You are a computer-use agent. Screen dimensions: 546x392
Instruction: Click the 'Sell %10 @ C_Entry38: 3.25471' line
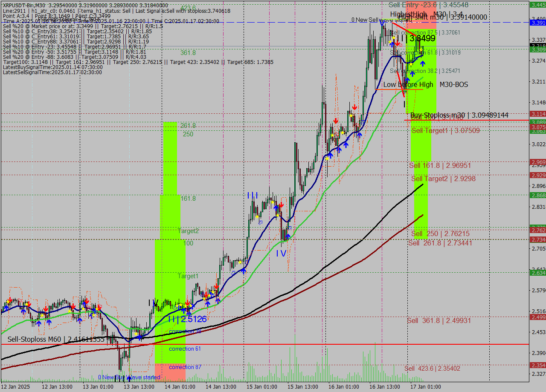77,31
